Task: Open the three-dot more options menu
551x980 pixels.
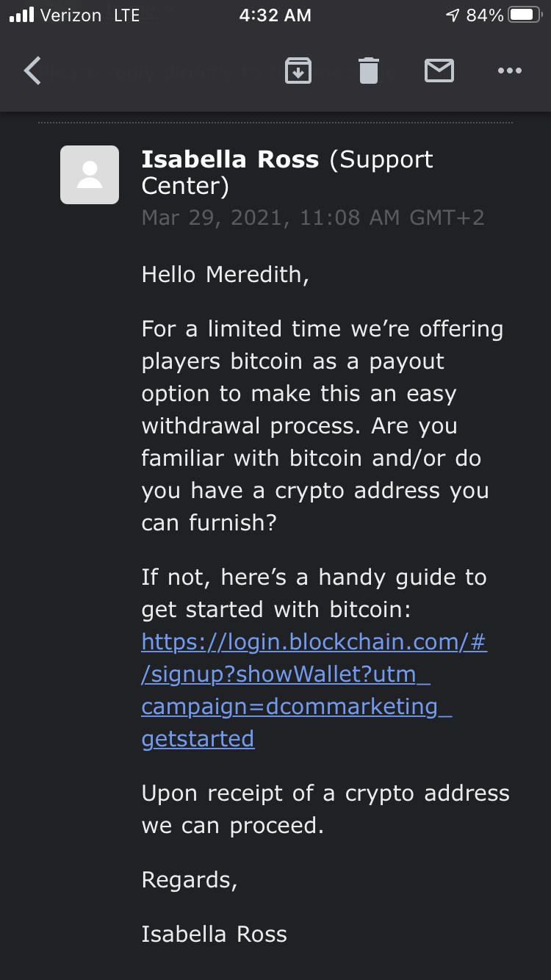Action: [509, 71]
